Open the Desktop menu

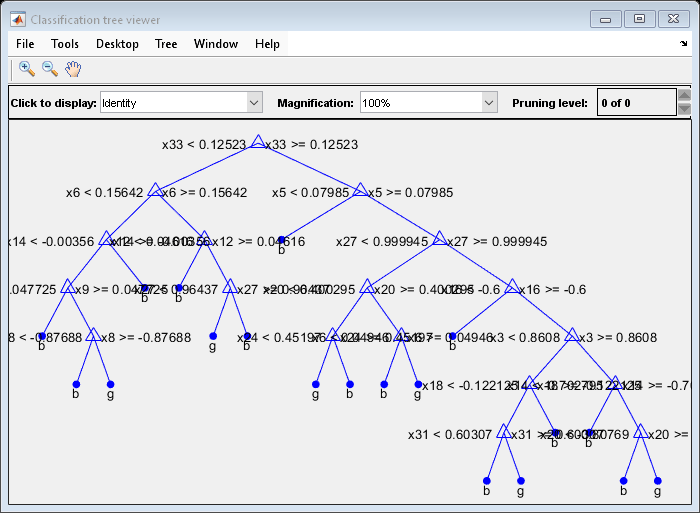(117, 44)
